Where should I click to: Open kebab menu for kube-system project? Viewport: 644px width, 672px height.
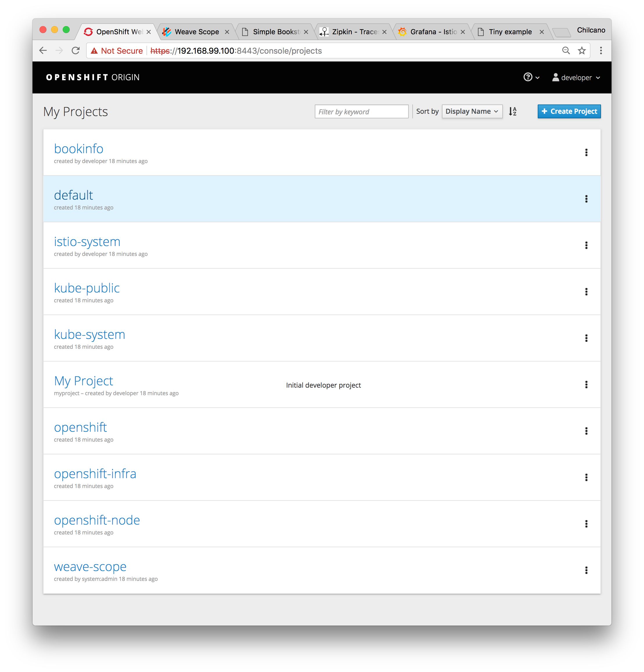click(x=586, y=338)
